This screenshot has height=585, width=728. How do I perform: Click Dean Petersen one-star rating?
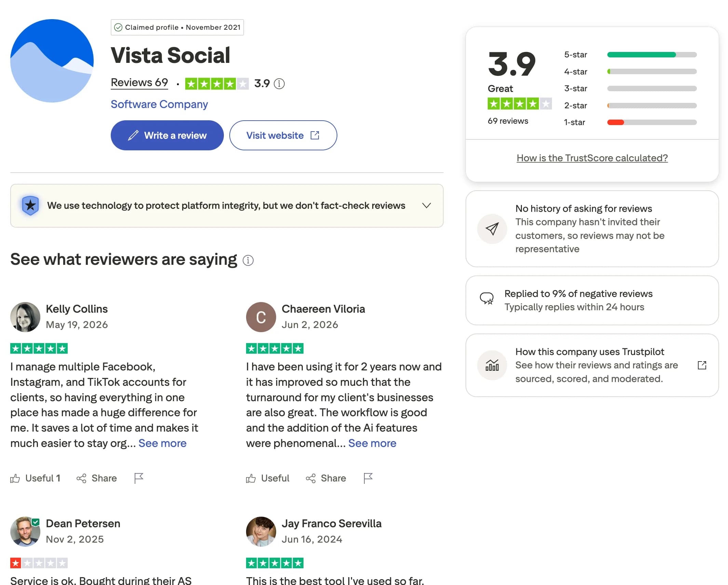pyautogui.click(x=39, y=563)
